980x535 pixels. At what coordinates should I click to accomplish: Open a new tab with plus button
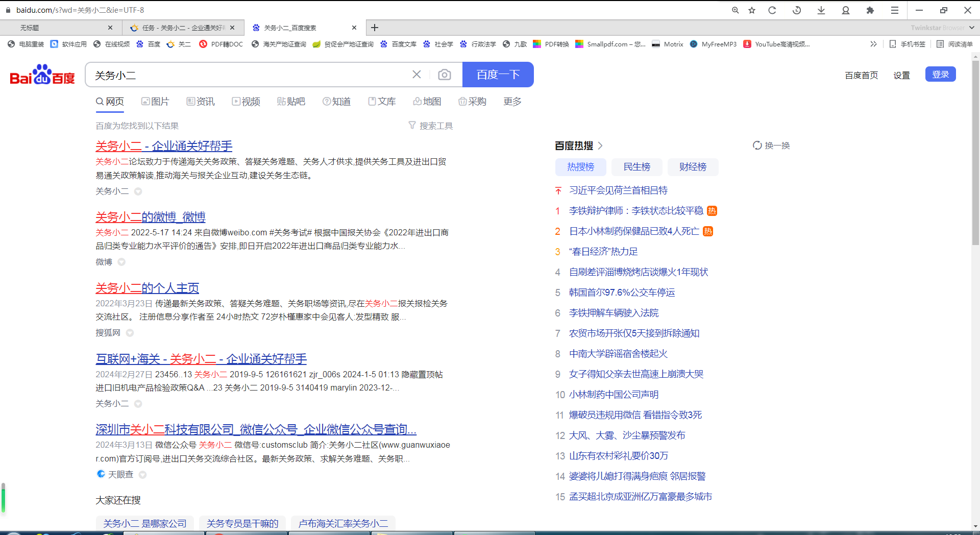click(x=375, y=28)
